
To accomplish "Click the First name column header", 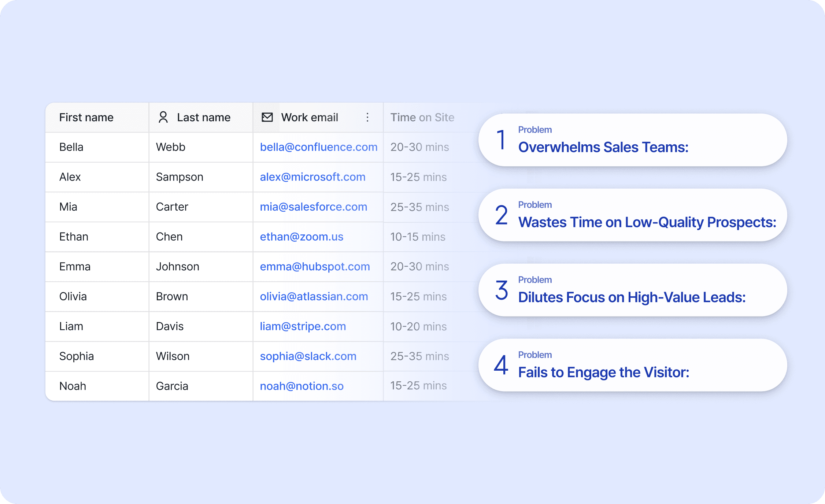I will tap(86, 117).
